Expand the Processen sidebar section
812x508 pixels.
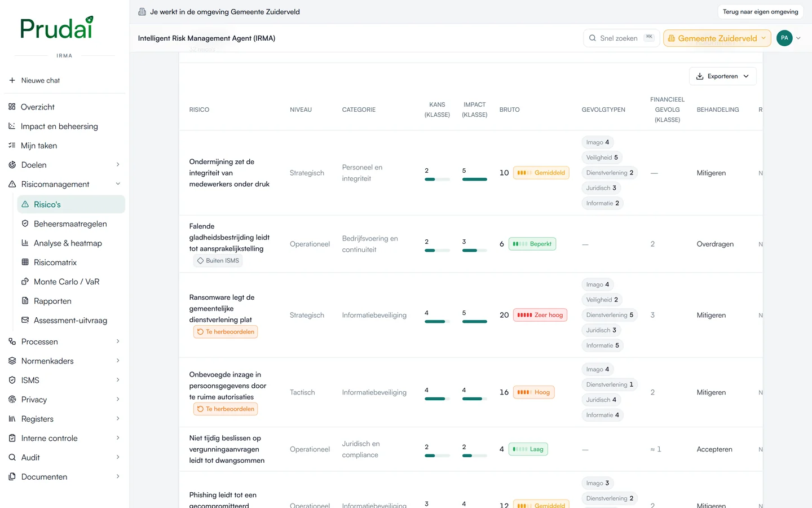pyautogui.click(x=118, y=341)
